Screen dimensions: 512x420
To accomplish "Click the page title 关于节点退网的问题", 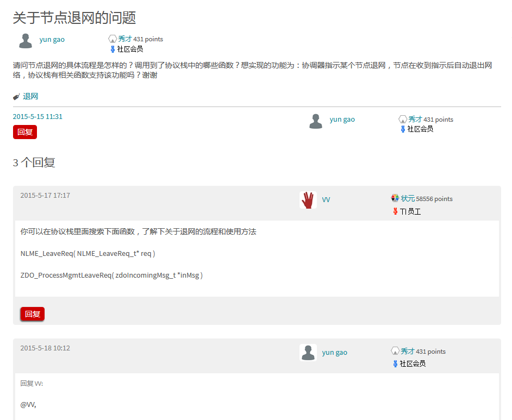I will tap(74, 17).
